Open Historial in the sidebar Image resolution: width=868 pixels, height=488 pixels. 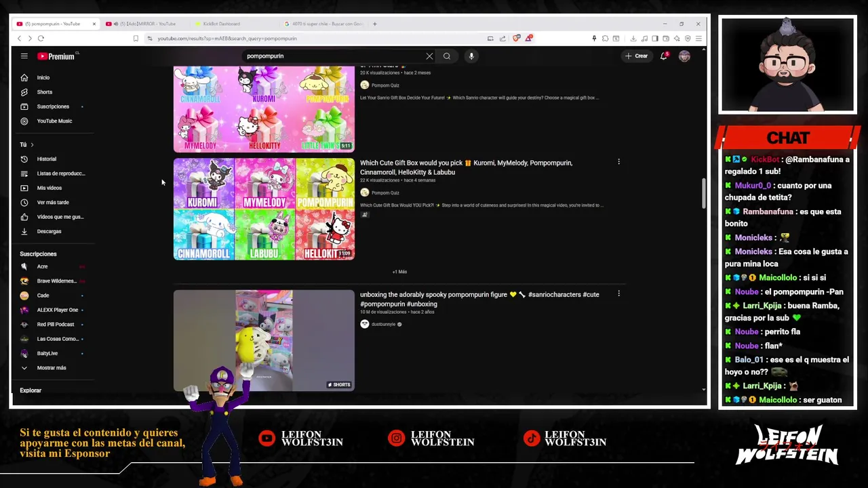(x=47, y=159)
